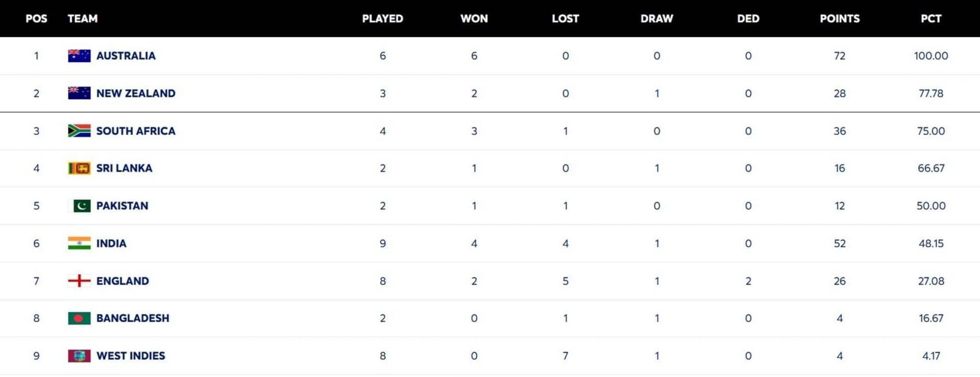The width and height of the screenshot is (980, 377).
Task: Click the Sri Lanka flag icon
Action: coord(79,168)
